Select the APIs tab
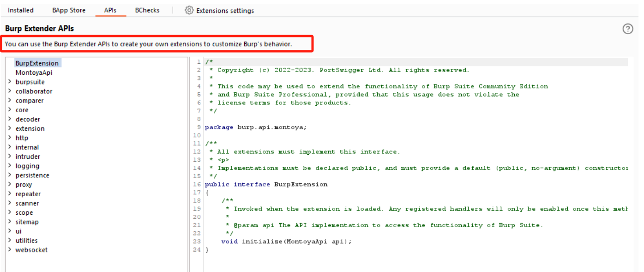The height and width of the screenshot is (272, 644). click(x=110, y=10)
